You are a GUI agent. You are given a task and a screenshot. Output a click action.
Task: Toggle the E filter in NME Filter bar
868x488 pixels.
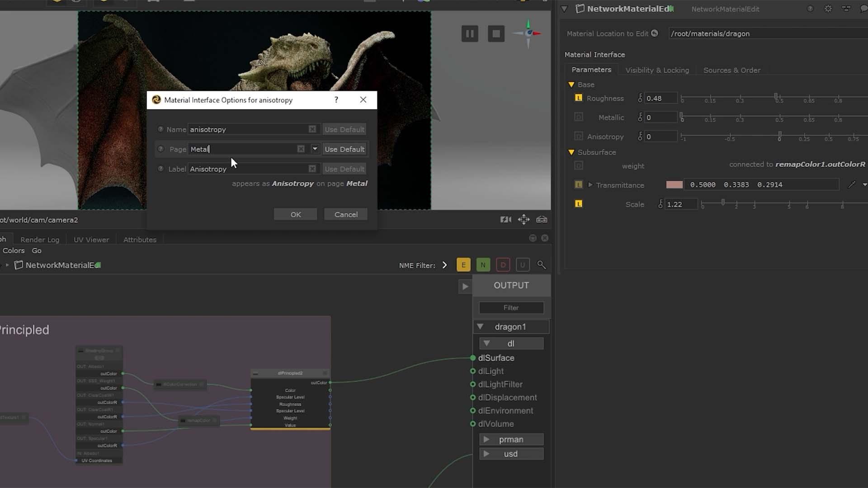[x=463, y=265]
